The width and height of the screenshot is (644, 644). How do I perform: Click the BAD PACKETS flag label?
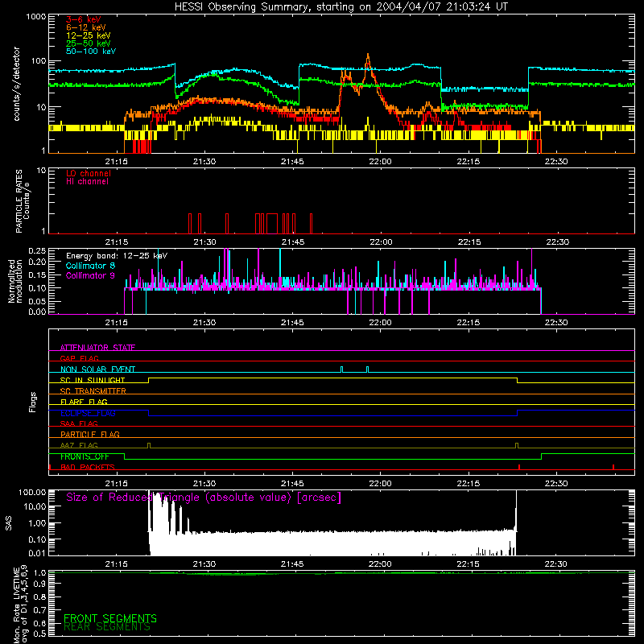[88, 467]
